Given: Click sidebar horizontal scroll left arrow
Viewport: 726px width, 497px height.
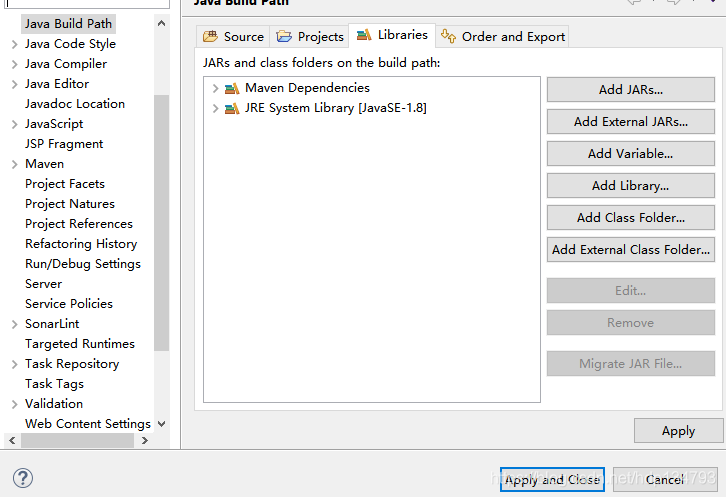Looking at the screenshot, I should [x=12, y=440].
